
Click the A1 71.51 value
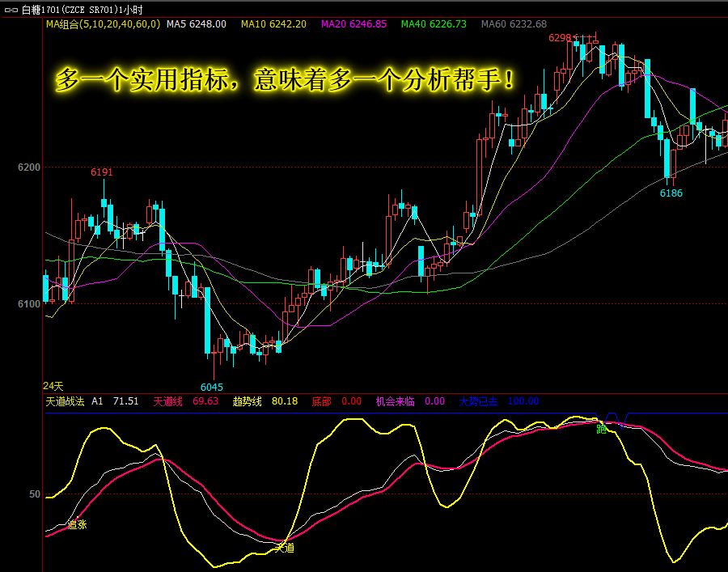pos(115,401)
